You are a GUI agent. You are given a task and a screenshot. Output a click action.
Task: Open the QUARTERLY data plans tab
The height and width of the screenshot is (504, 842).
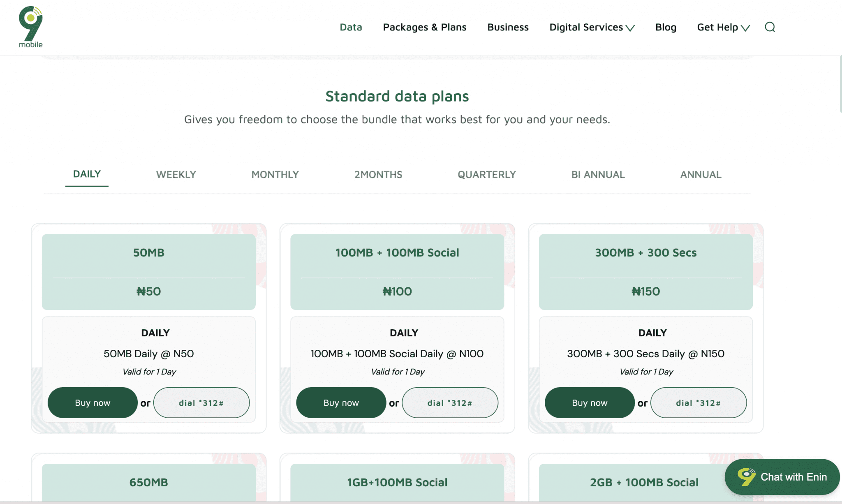pos(486,174)
